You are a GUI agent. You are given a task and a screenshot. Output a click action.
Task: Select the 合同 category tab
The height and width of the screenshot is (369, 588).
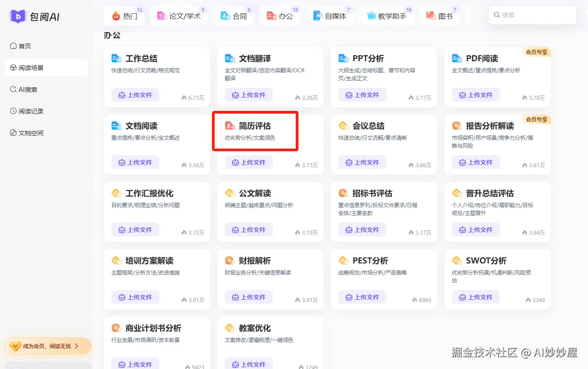[234, 16]
